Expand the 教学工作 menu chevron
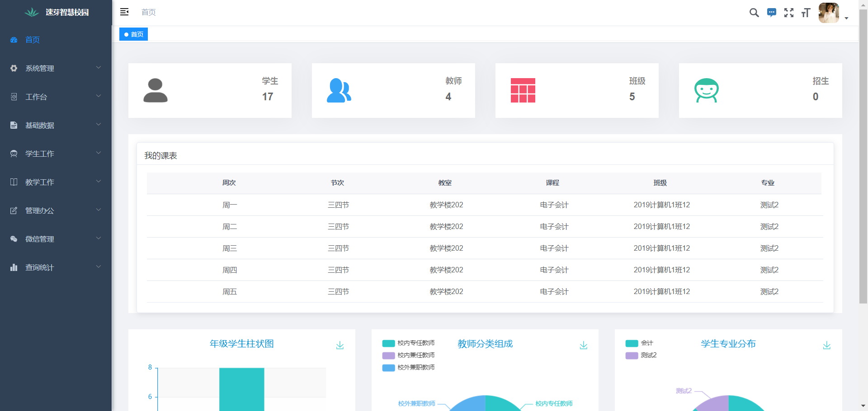 tap(99, 182)
